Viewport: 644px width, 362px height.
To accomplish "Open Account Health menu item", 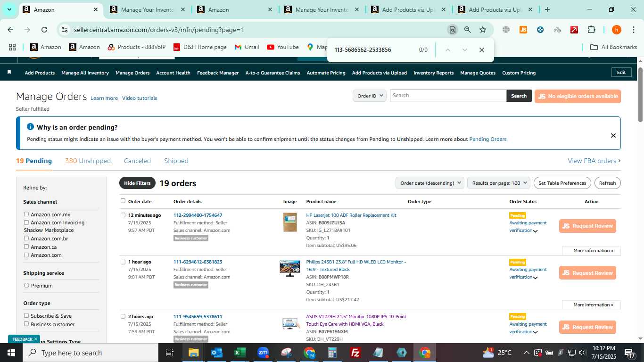I will [173, 73].
